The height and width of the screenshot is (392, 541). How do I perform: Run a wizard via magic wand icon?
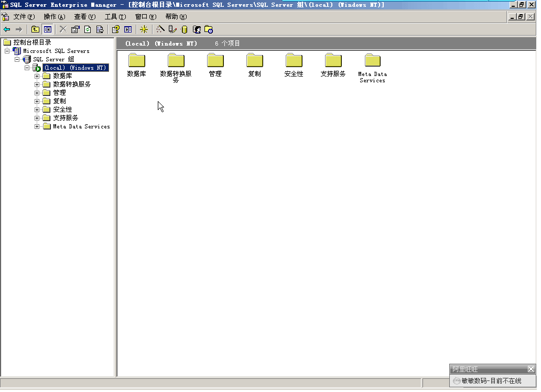pos(160,30)
